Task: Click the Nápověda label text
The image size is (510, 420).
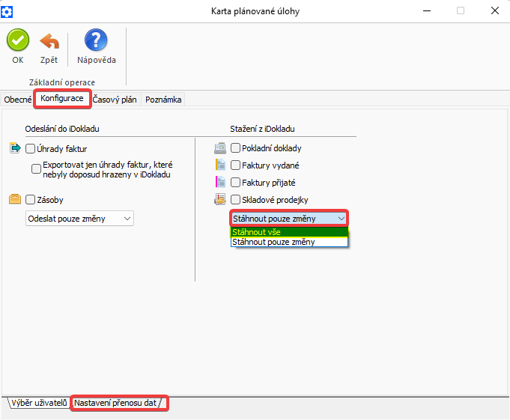Action: (x=97, y=60)
